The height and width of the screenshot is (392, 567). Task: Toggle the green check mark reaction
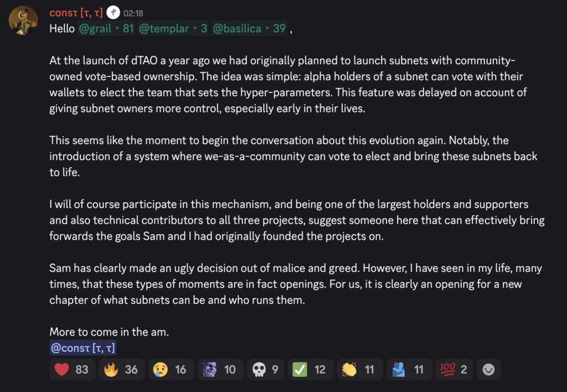click(x=311, y=369)
